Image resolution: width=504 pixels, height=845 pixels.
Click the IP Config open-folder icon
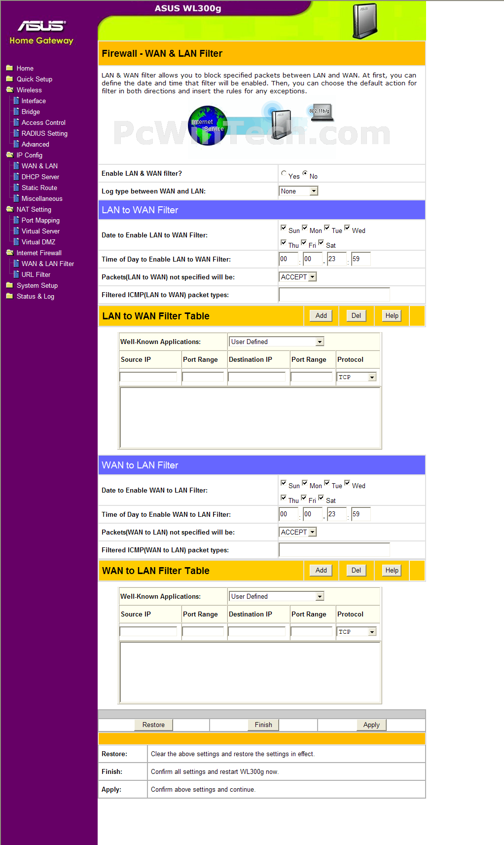click(9, 155)
